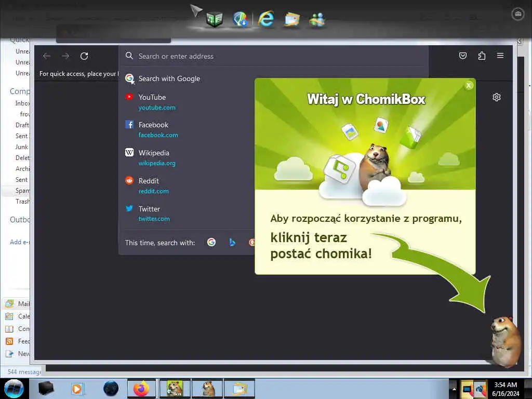Open Windows Live Mail from the top dock
The height and width of the screenshot is (399, 532).
pyautogui.click(x=292, y=19)
